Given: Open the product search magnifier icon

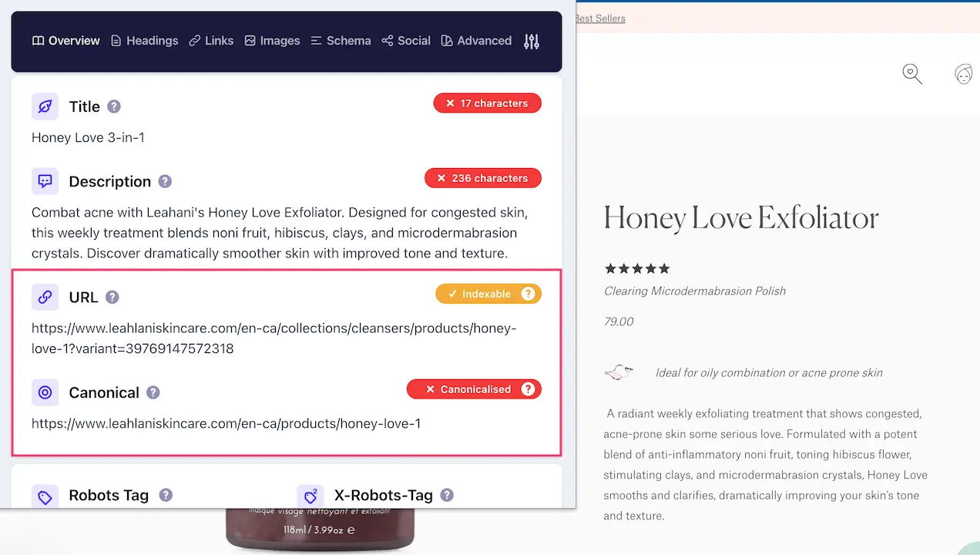Looking at the screenshot, I should 911,73.
